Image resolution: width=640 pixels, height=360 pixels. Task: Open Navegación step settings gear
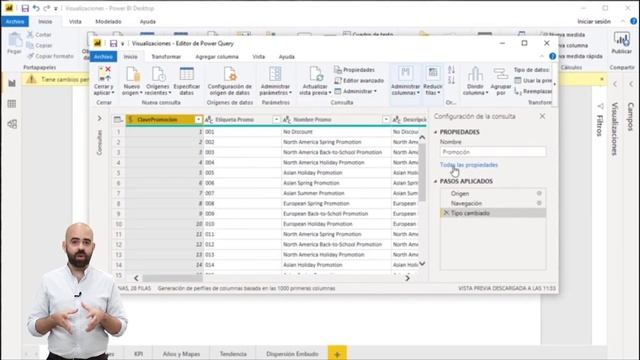[539, 203]
